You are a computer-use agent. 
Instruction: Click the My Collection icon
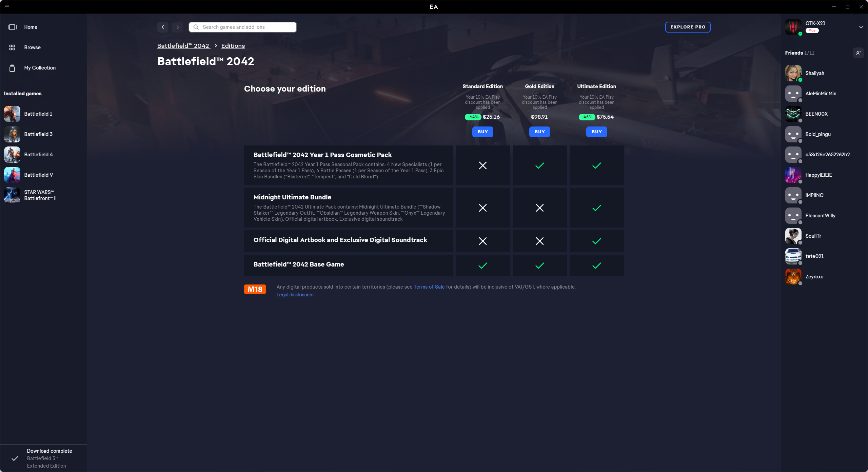point(12,68)
